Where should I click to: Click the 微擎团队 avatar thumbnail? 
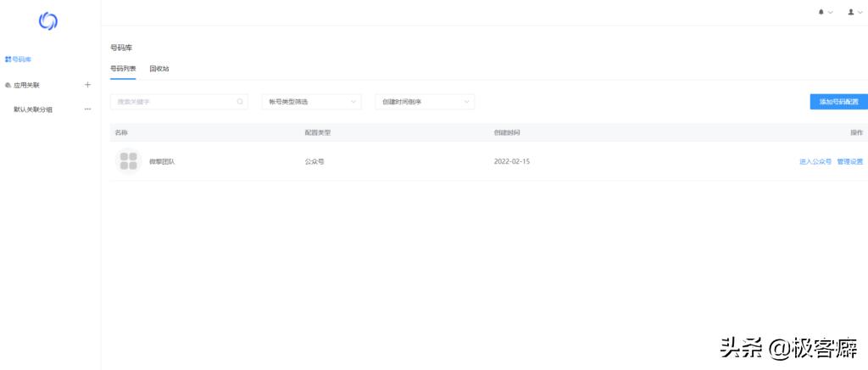(129, 162)
